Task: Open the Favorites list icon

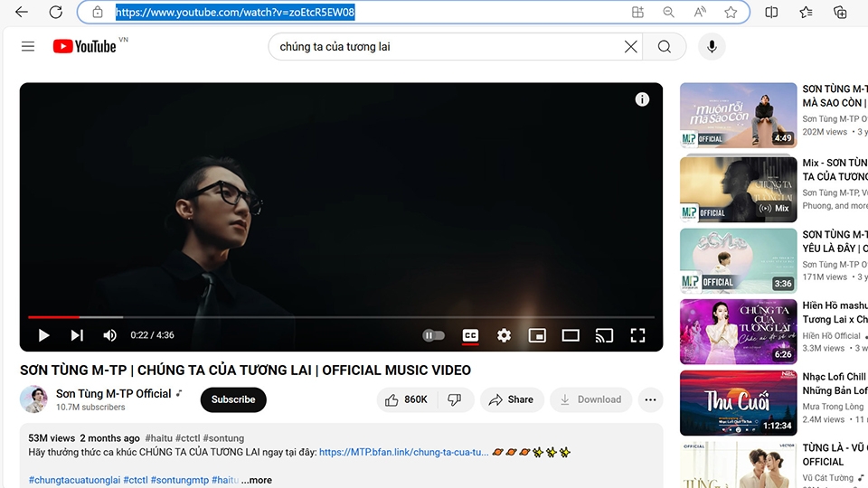Action: 806,12
